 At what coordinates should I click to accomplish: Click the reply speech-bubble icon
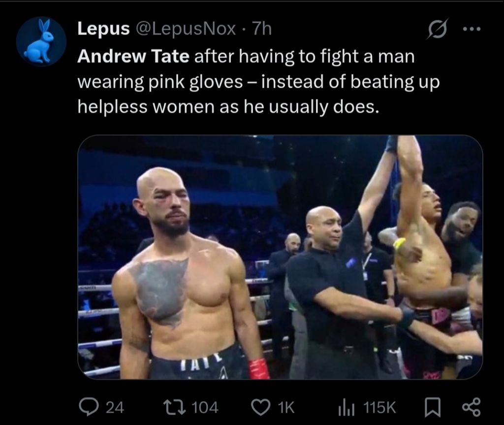click(88, 407)
